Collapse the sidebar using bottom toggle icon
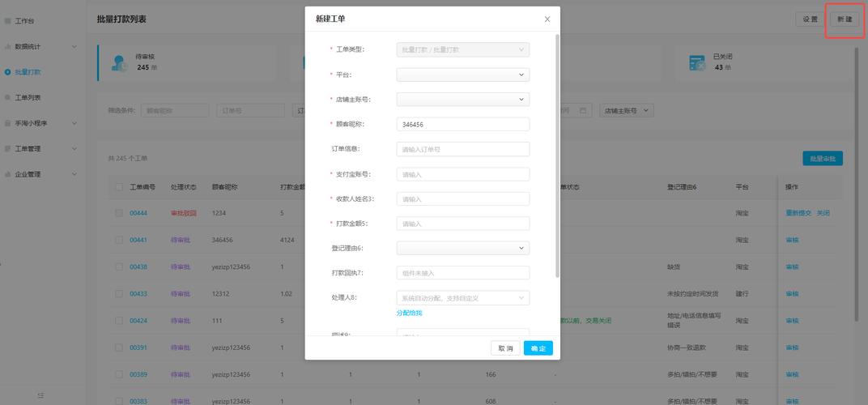 [40, 394]
